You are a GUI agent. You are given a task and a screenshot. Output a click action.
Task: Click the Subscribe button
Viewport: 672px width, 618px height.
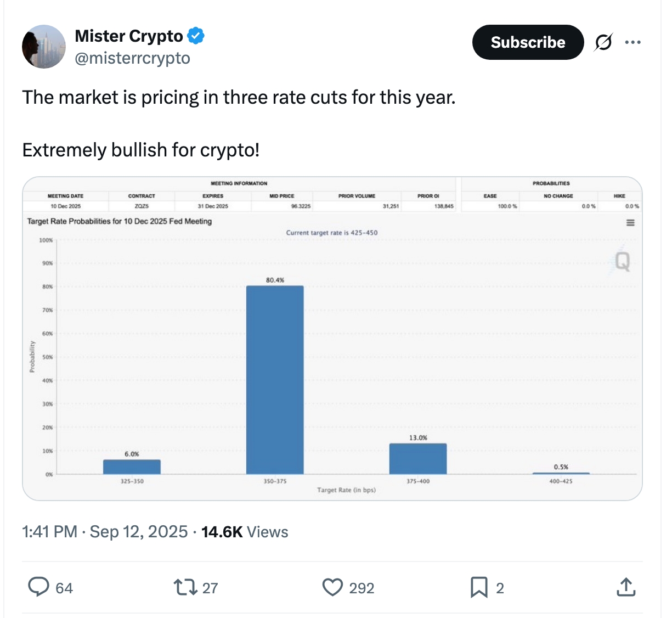[528, 42]
